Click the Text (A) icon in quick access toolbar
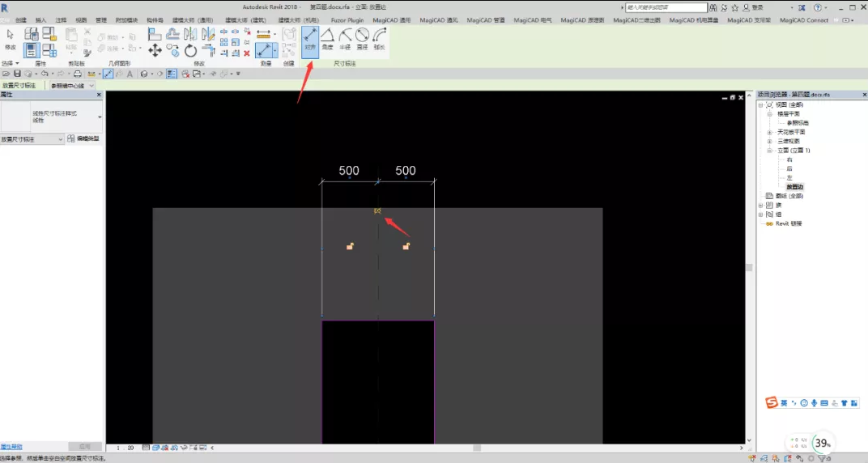Screen dimensions: 868x463 tap(130, 74)
